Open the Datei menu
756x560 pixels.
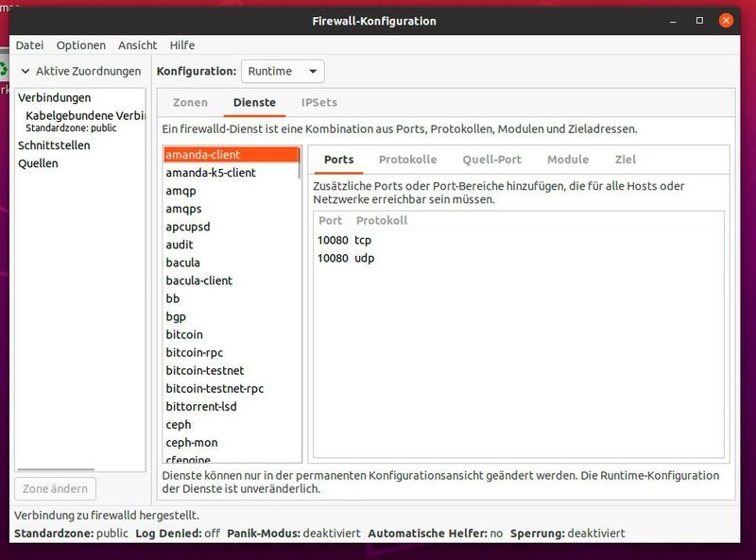[29, 45]
